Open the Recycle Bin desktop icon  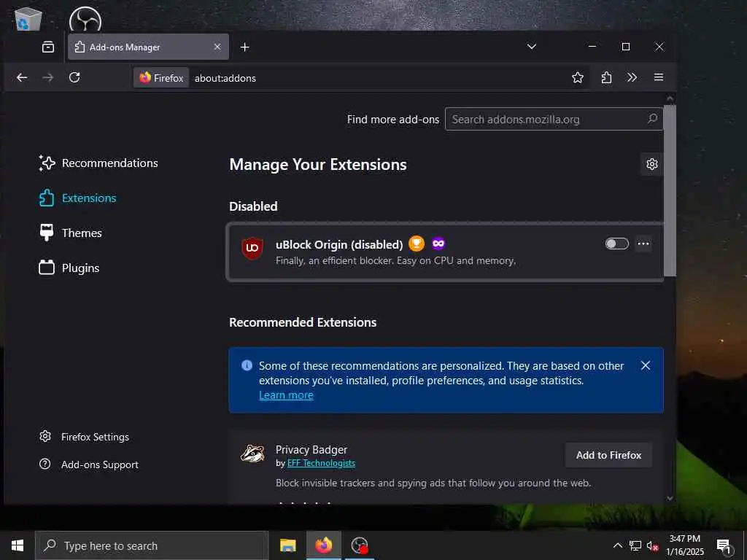pyautogui.click(x=28, y=18)
